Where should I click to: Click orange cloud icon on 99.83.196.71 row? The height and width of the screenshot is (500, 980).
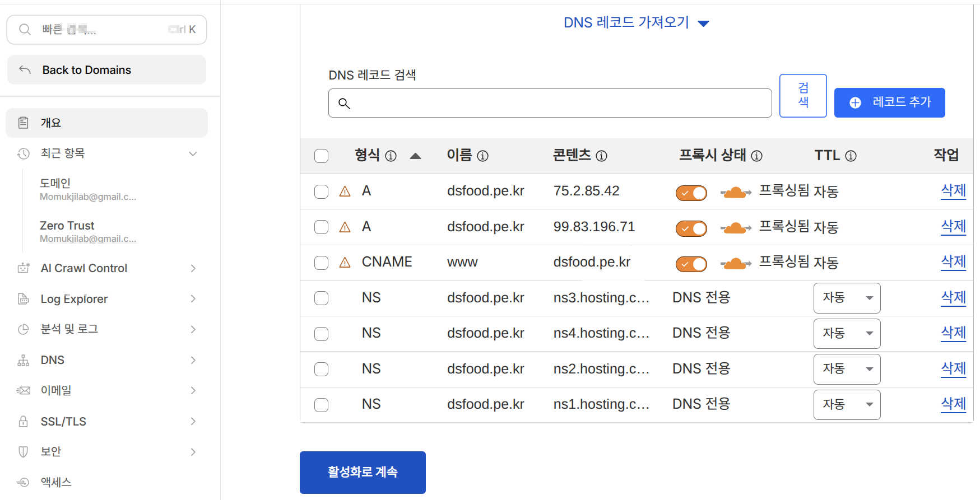tap(735, 228)
